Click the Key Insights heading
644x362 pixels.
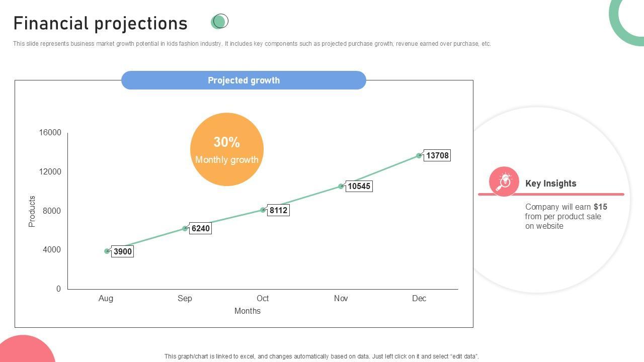[551, 184]
